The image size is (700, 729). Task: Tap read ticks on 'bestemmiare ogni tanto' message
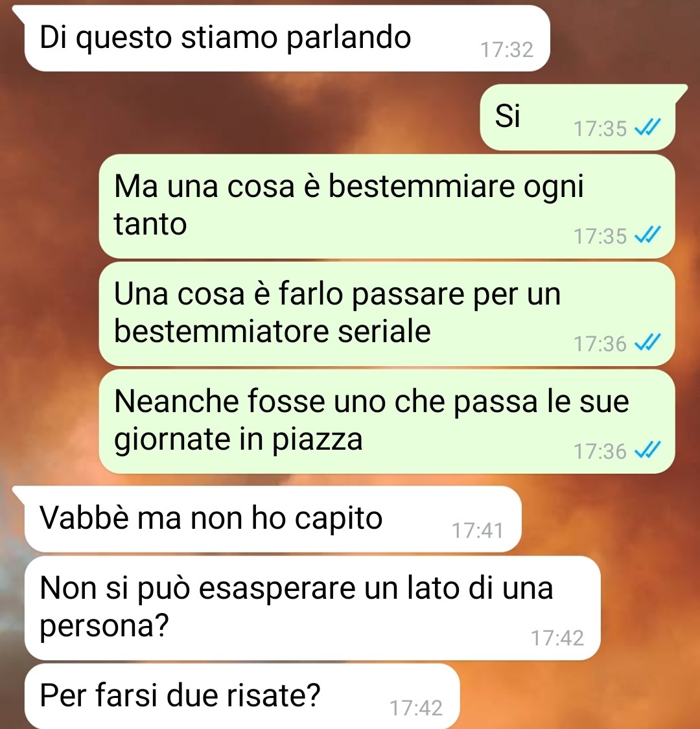coord(647,235)
